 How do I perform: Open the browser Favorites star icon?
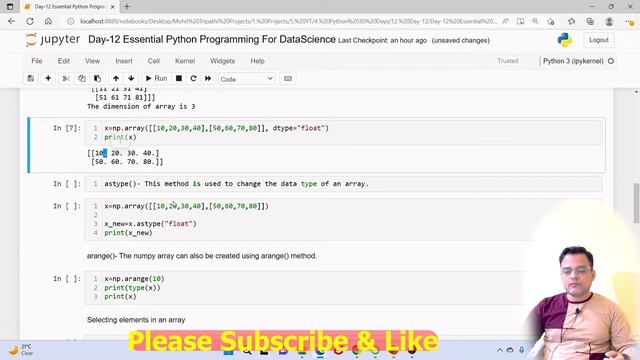click(x=571, y=21)
